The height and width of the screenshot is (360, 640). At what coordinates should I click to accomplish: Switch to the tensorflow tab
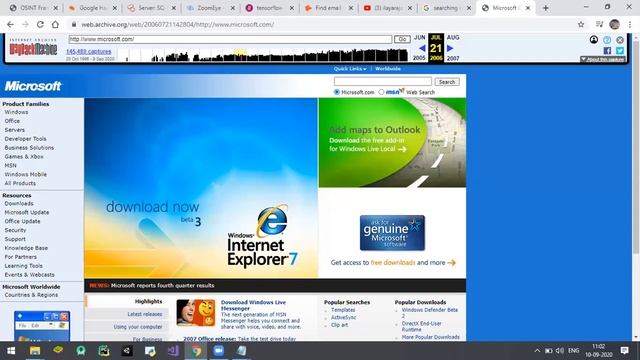pos(270,8)
